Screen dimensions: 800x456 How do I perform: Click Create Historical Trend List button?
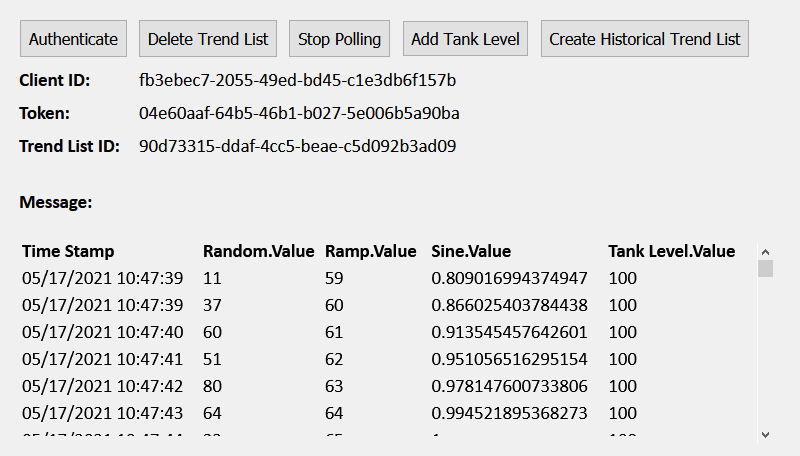pos(645,39)
